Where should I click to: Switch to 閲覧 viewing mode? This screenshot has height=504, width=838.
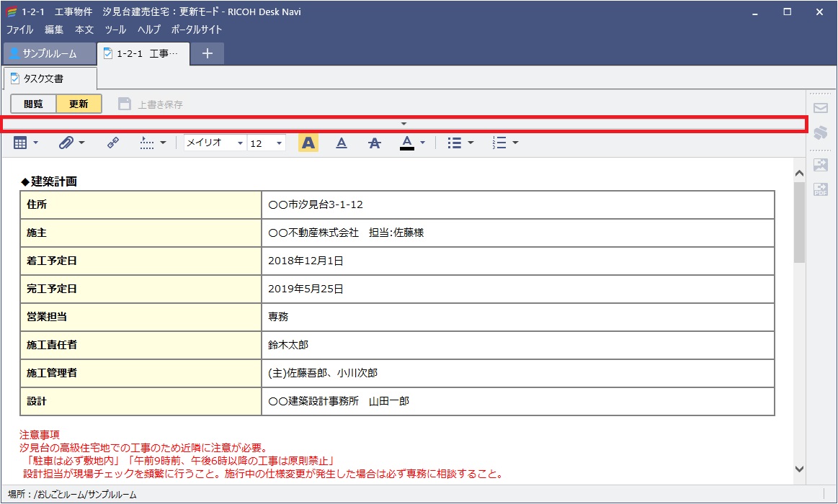coord(32,103)
